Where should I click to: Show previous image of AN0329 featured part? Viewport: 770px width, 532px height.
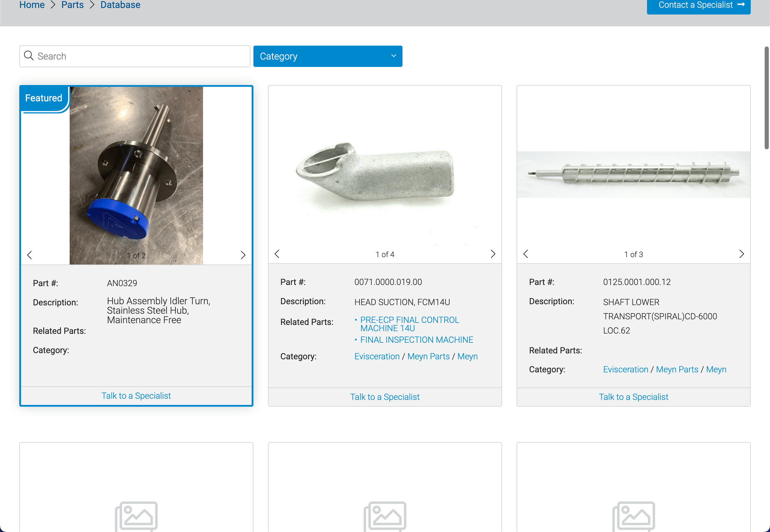(x=29, y=255)
